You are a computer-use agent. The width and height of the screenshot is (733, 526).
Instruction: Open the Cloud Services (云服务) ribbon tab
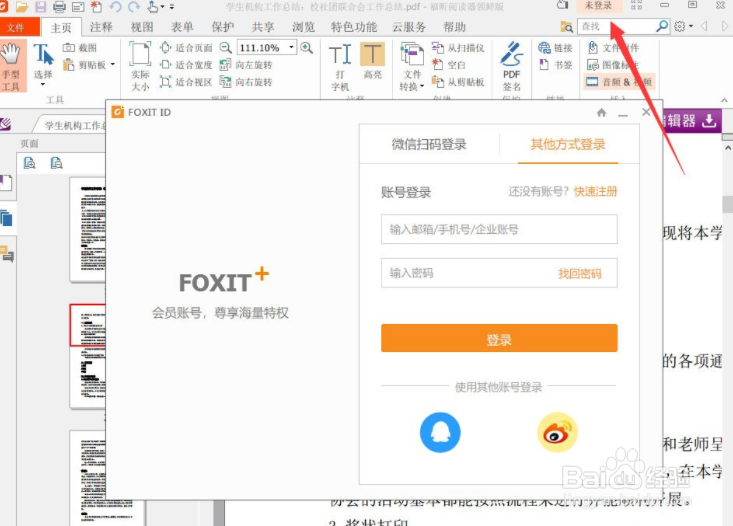409,27
